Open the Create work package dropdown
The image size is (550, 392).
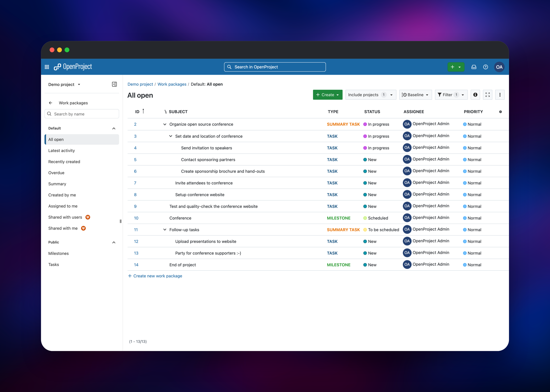328,95
